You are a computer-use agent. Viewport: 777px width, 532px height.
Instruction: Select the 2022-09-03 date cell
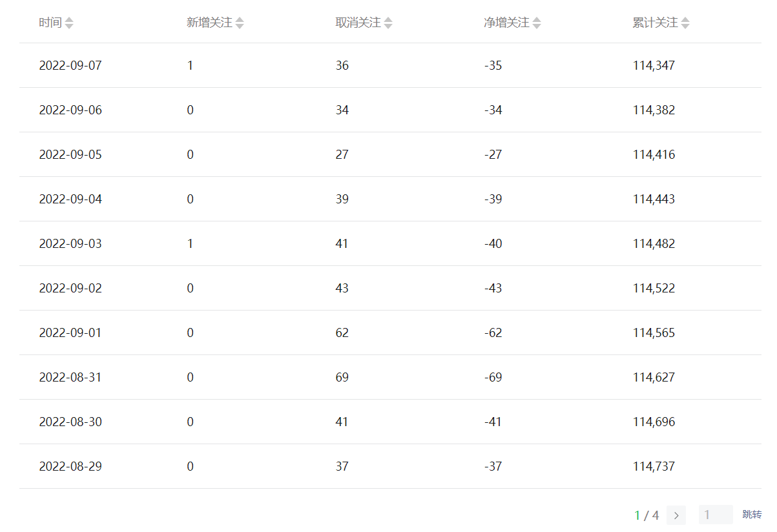[70, 243]
